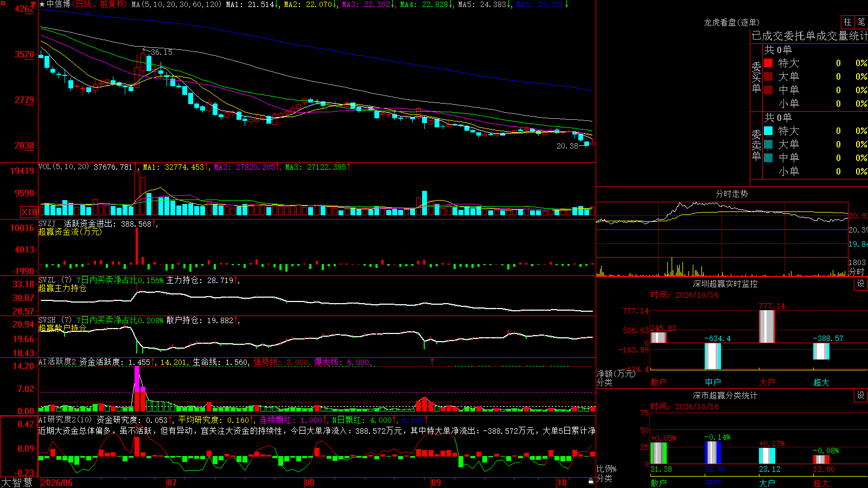The height and width of the screenshot is (488, 868).
Task: Open 设 settings for 深圳超赢实时监控
Action: coord(861,284)
